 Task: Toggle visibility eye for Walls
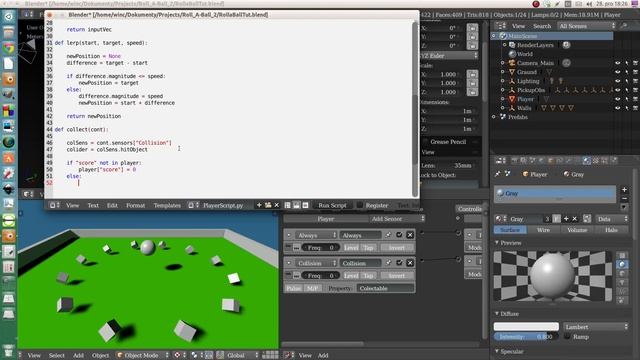pyautogui.click(x=618, y=108)
